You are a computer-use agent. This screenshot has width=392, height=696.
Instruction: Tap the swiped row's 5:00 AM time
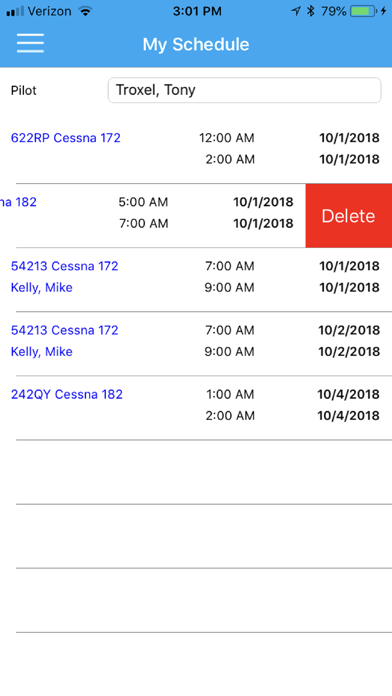[x=143, y=202]
